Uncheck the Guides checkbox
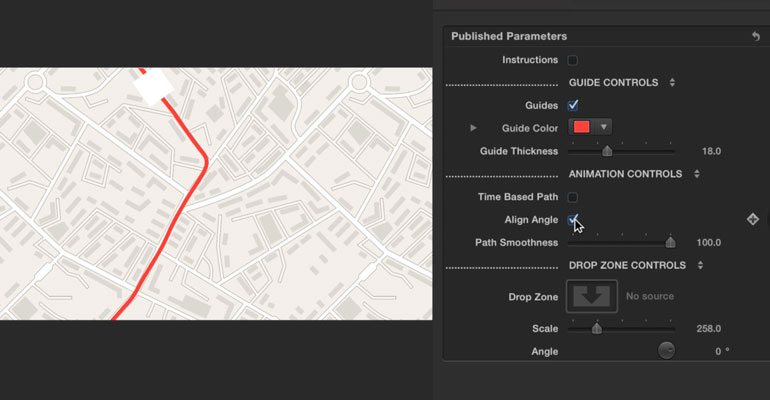Screen dimensions: 770x400 [x=573, y=105]
